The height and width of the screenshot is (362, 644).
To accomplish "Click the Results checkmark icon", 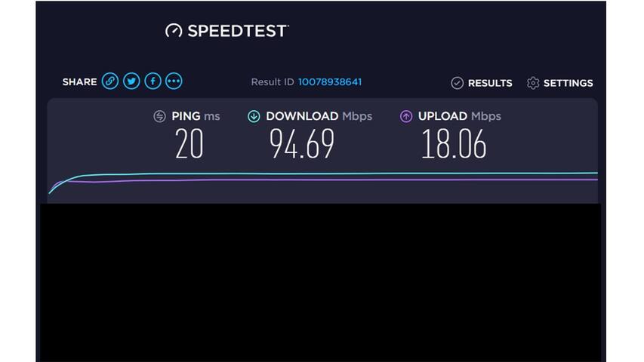I will tap(457, 83).
